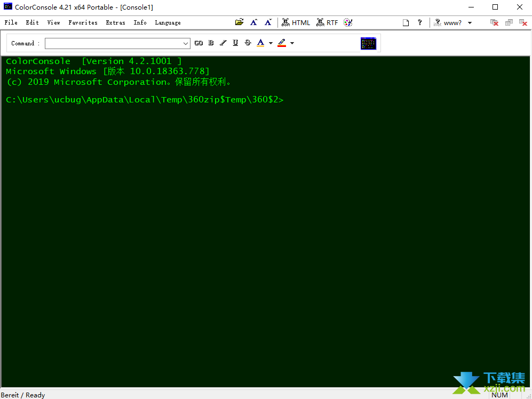532x399 pixels.
Task: Click the 'ColorConsole [Version 4.2.1001 ]' line
Action: (x=94, y=61)
